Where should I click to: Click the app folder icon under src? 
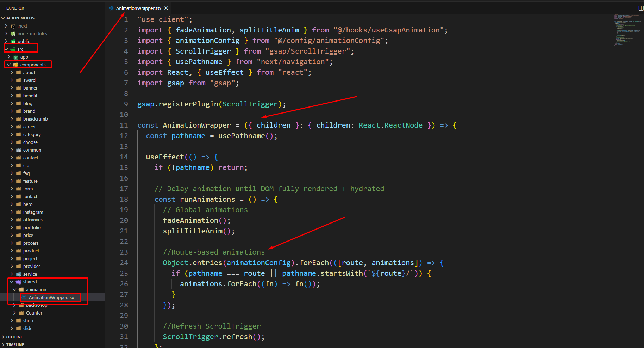(16, 57)
